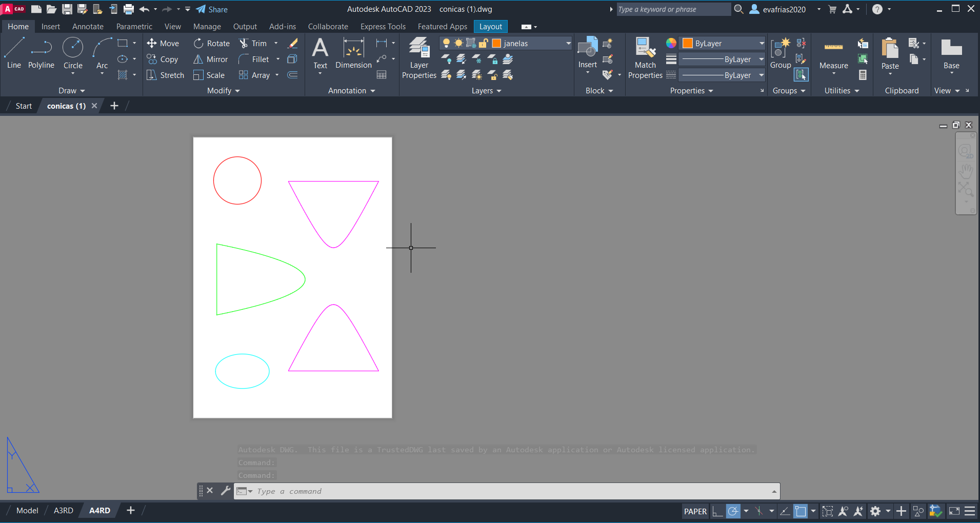Image resolution: width=980 pixels, height=523 pixels.
Task: Click the orange janelas layer color swatch
Action: 496,44
